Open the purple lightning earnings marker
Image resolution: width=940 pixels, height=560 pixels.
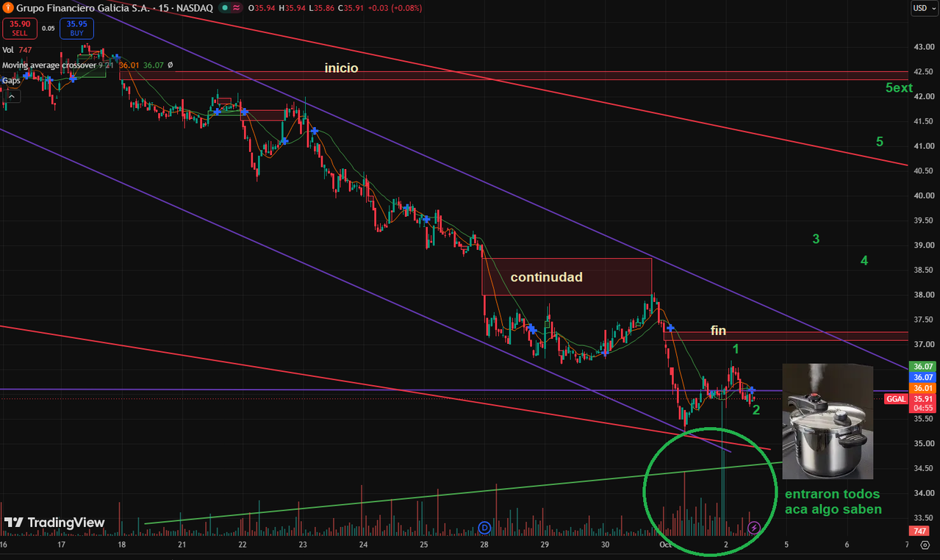[x=754, y=527]
